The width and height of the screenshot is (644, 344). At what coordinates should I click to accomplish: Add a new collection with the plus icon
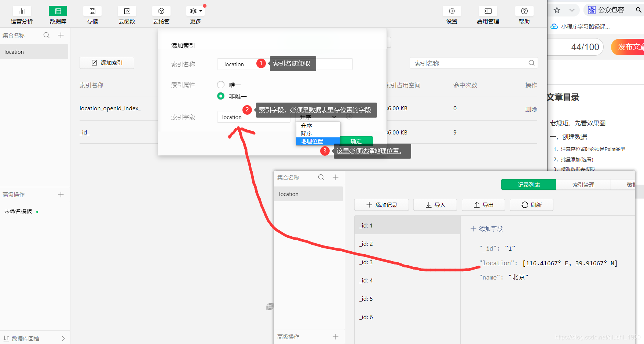point(61,35)
